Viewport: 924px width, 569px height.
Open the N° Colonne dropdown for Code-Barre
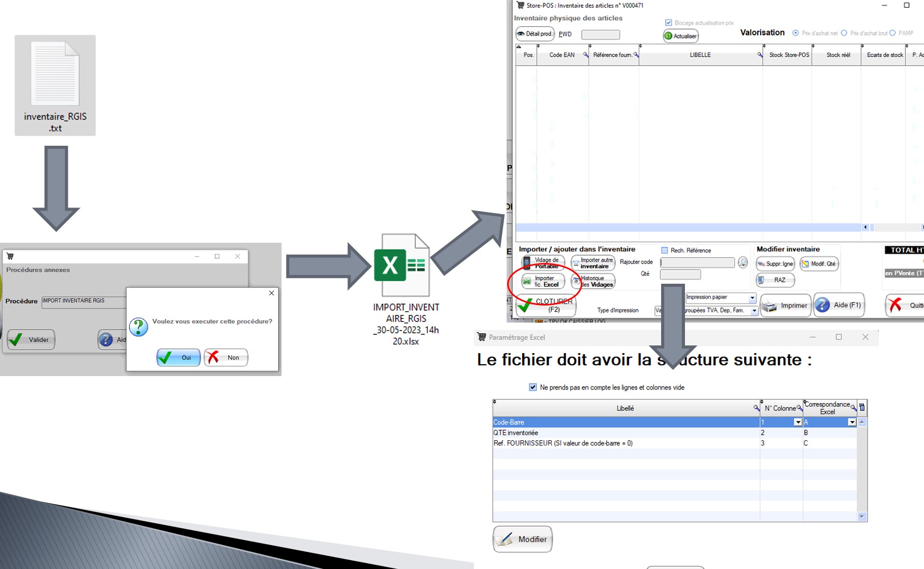tap(798, 422)
